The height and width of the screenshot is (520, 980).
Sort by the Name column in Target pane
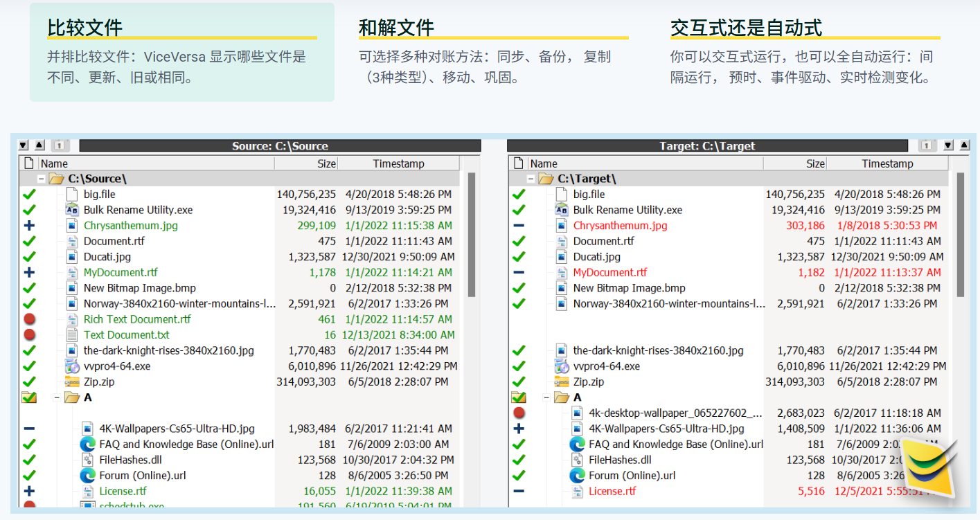pyautogui.click(x=645, y=163)
